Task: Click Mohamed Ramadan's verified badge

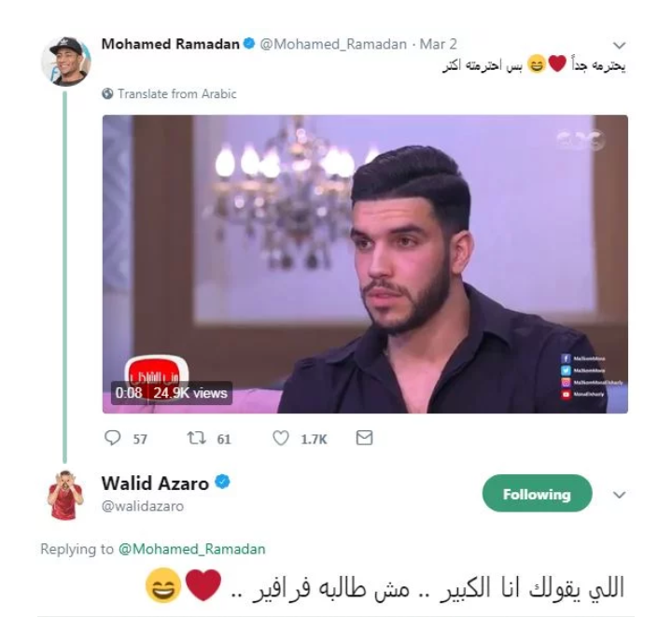Action: pyautogui.click(x=249, y=43)
